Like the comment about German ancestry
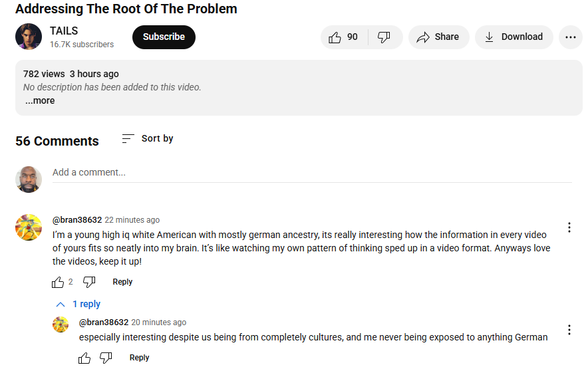 coord(58,282)
